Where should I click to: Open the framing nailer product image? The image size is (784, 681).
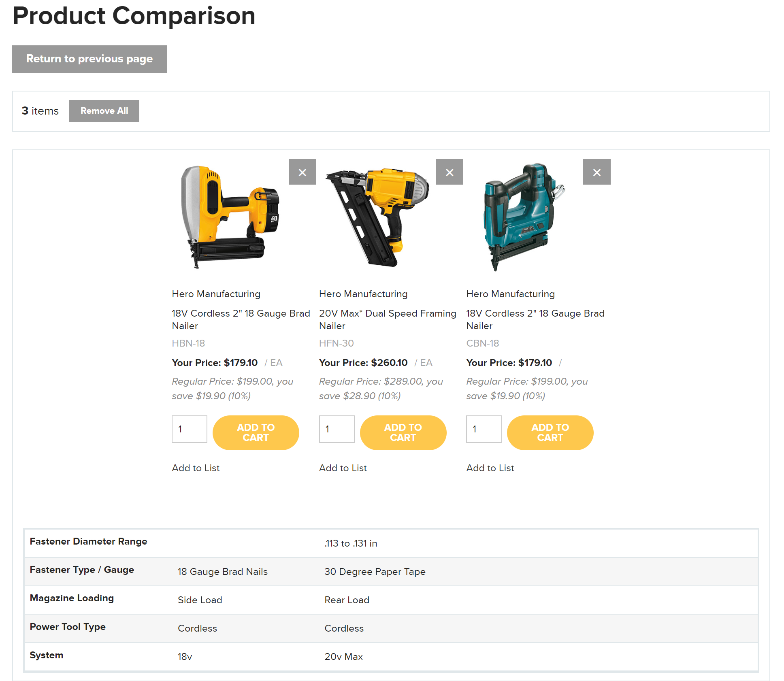[377, 217]
